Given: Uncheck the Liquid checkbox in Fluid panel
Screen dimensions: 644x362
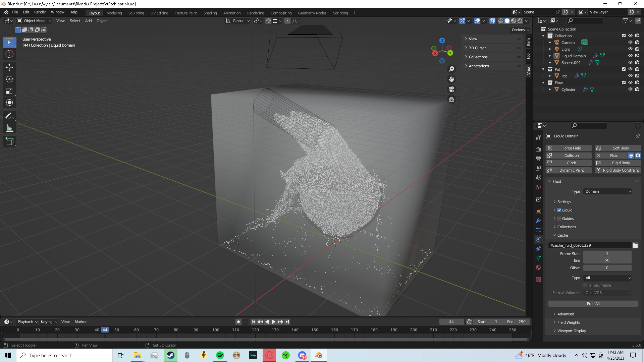Looking at the screenshot, I should coord(559,210).
